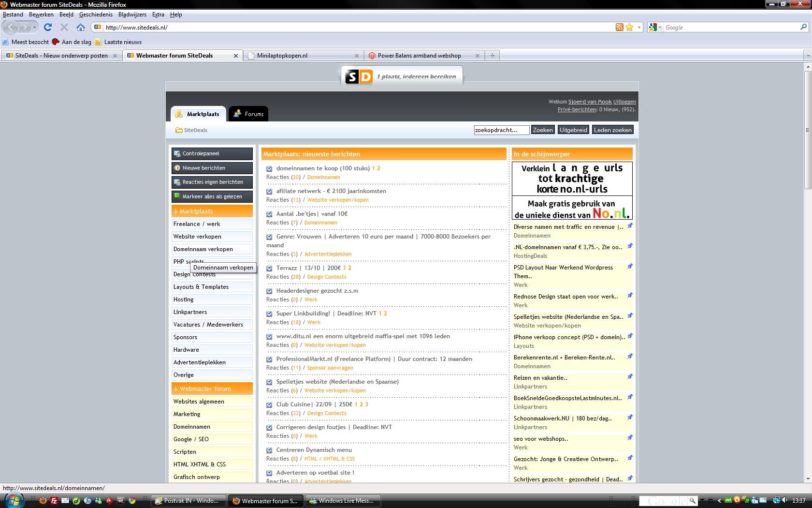Open Meest bezocht bookmark toolbar item

click(26, 42)
